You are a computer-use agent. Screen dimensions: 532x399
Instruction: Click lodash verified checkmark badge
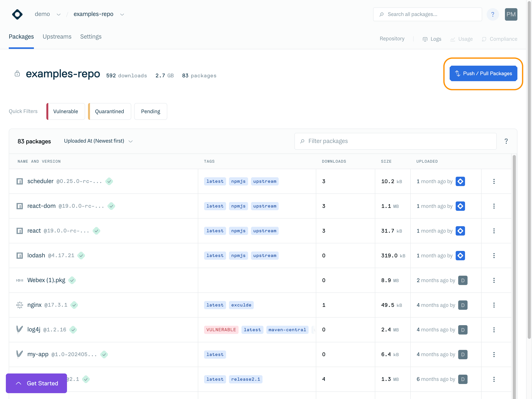(x=81, y=256)
